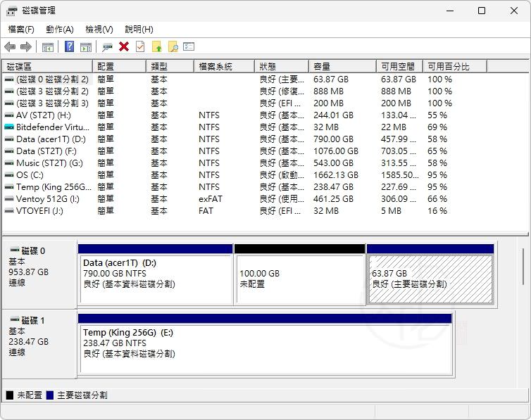This screenshot has height=420, width=531.
Task: Select Data (acer1T) (D:) partition block on Disk 0
Action: pos(156,274)
